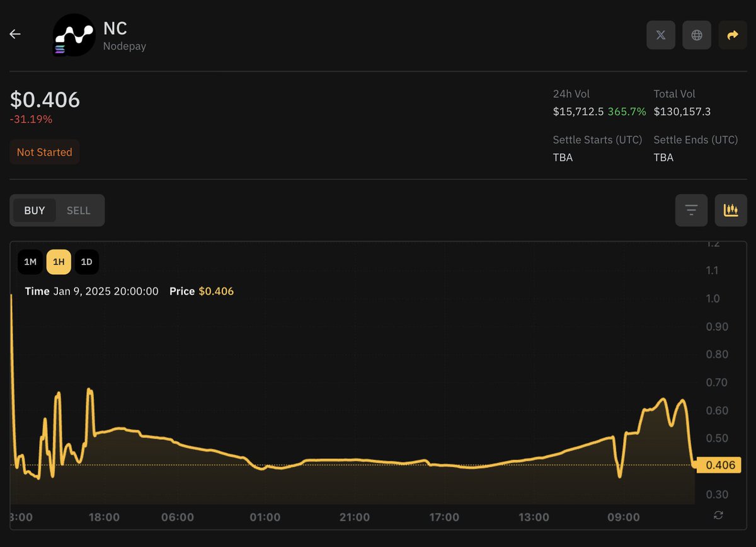Screen dimensions: 756x547
Task: Click the 24h Vol value $15,712.5
Action: (x=578, y=112)
